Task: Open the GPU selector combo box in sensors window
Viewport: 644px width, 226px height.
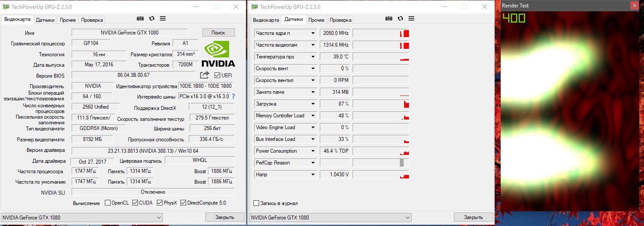Action: point(330,217)
